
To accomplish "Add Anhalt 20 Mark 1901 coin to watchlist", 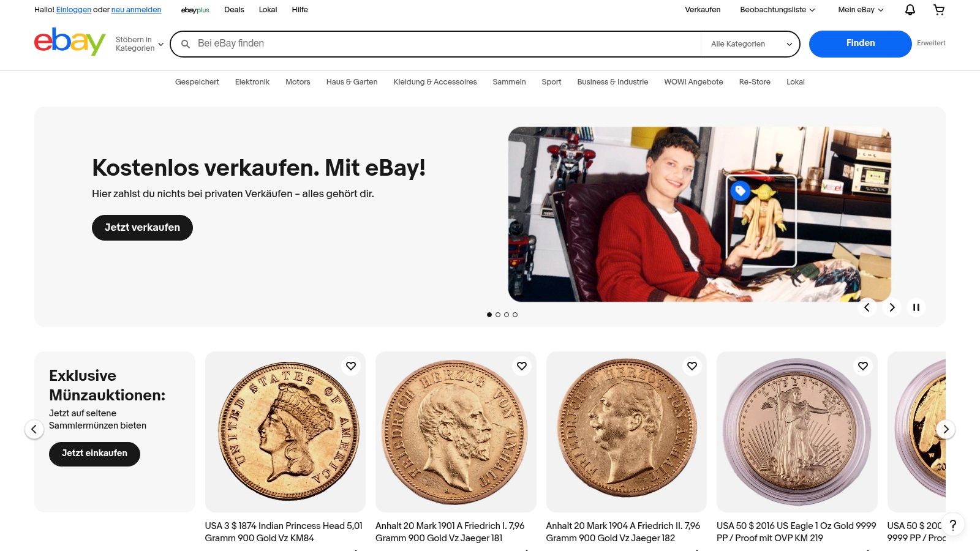I will [522, 366].
